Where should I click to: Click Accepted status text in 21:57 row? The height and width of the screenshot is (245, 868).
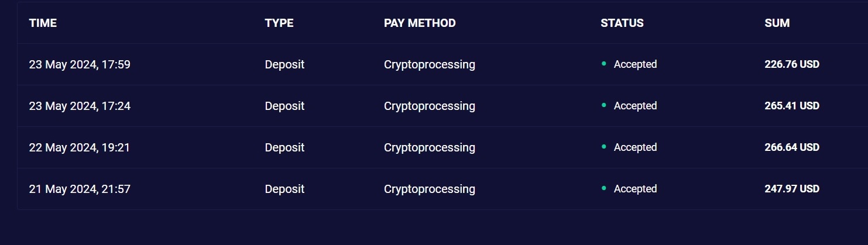[635, 189]
